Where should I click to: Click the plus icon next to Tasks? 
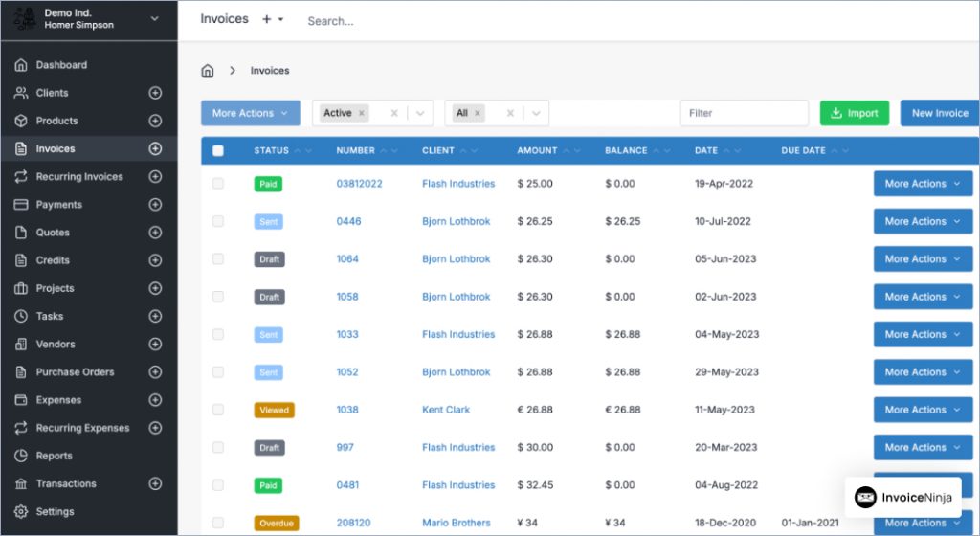(x=155, y=316)
